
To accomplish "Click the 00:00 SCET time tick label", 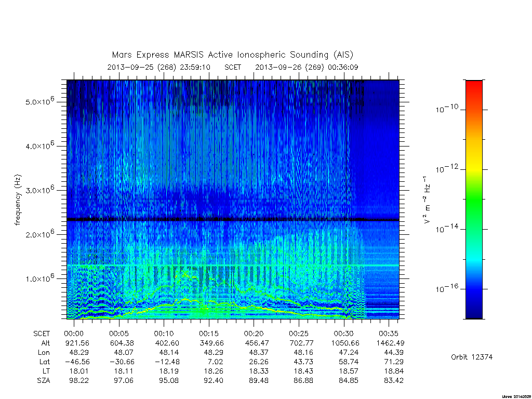I will [74, 334].
